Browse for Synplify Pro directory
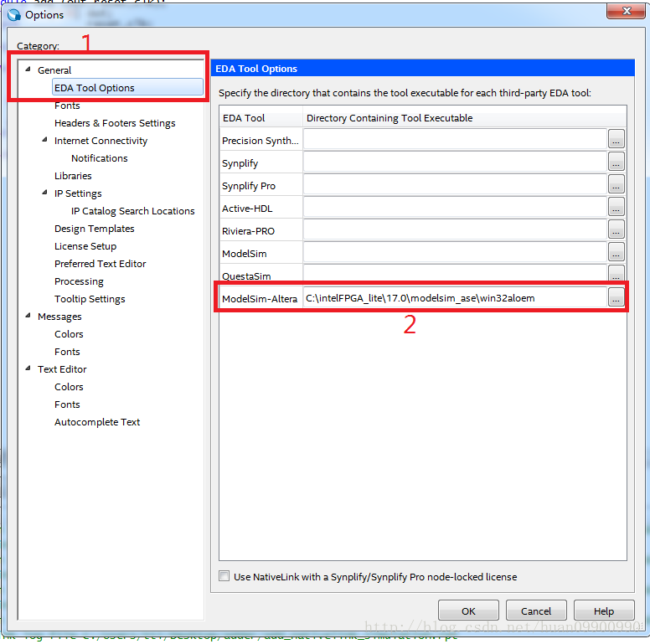Image resolution: width=650 pixels, height=644 pixels. coord(616,185)
